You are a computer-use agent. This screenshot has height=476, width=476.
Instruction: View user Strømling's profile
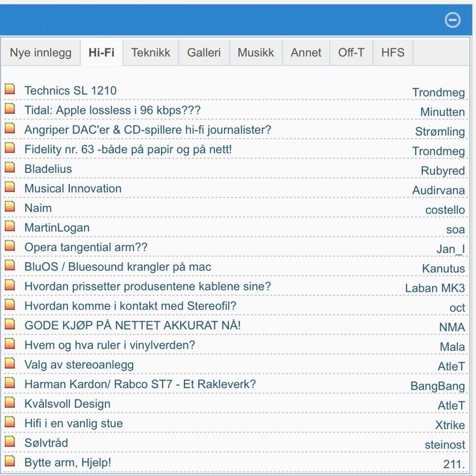440,132
